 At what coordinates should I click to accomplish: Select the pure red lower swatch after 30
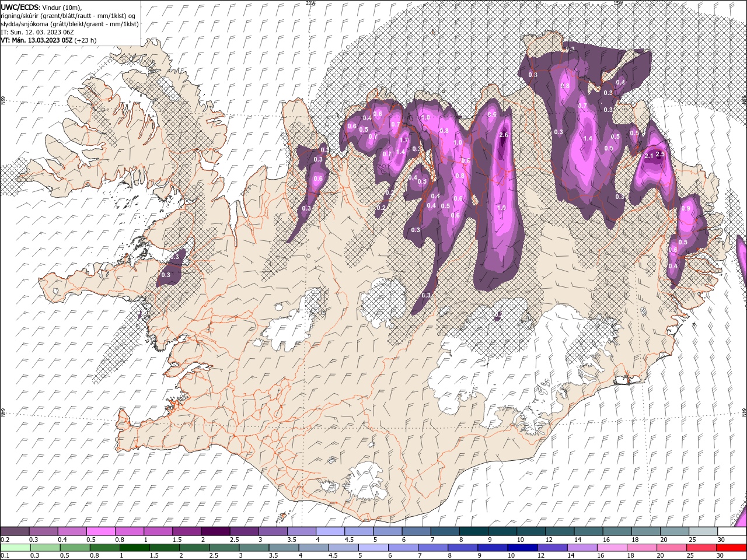(x=731, y=548)
